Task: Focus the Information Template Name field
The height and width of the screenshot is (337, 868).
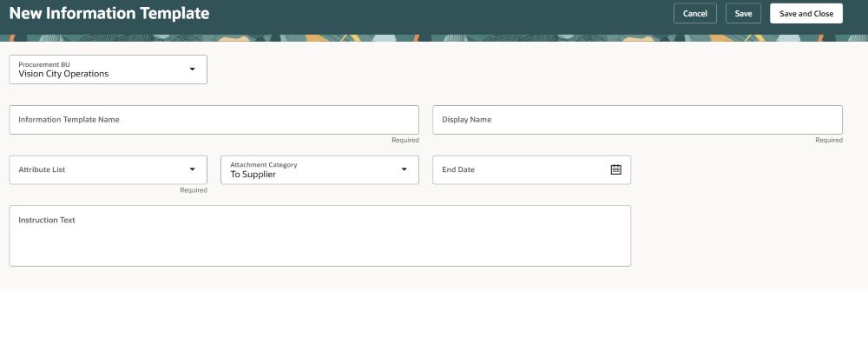Action: [x=214, y=120]
